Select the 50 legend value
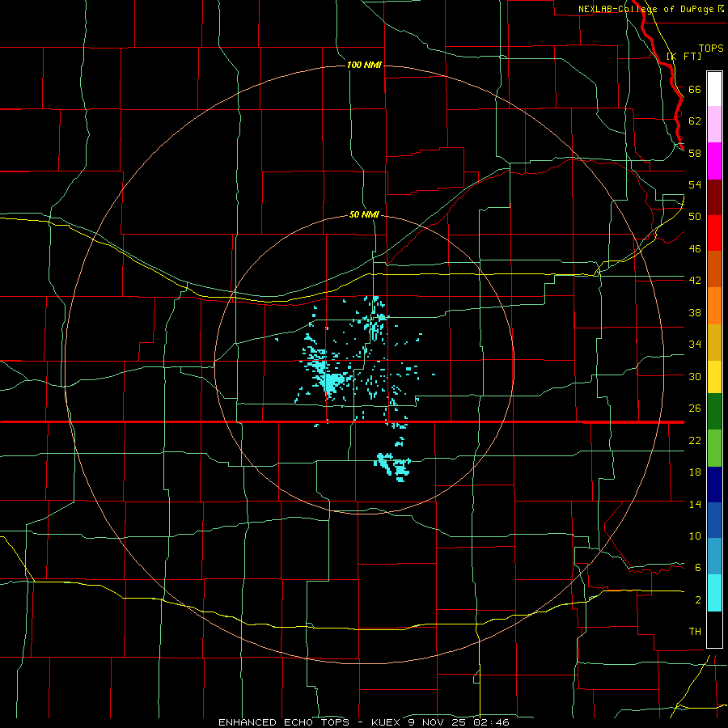 695,216
